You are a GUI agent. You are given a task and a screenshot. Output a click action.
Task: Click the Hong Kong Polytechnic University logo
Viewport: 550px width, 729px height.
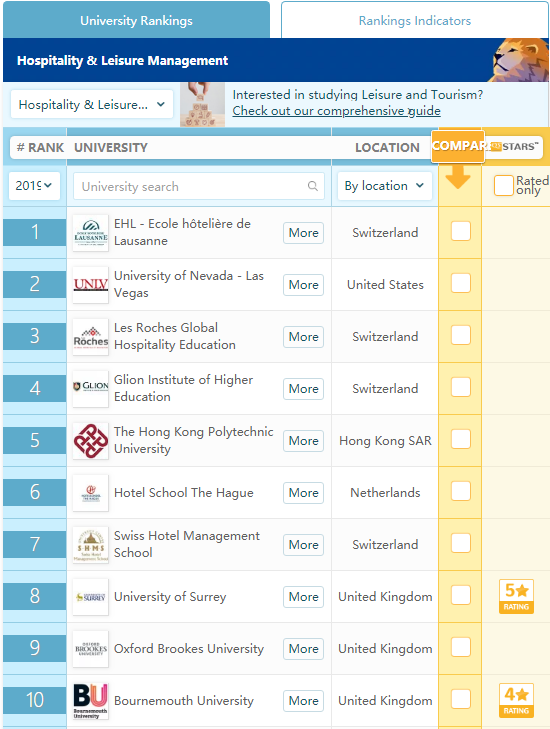point(91,441)
